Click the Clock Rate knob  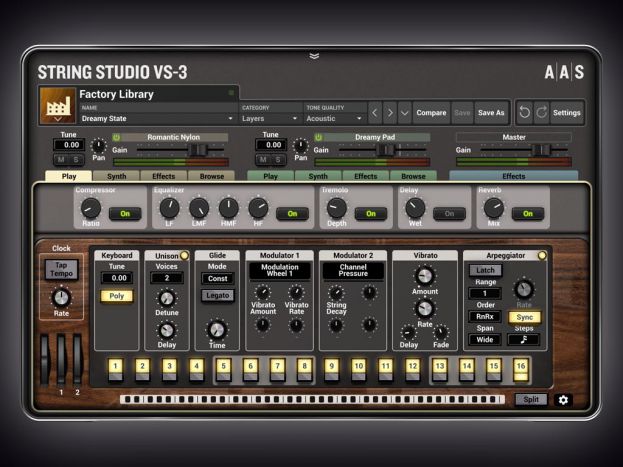click(61, 298)
